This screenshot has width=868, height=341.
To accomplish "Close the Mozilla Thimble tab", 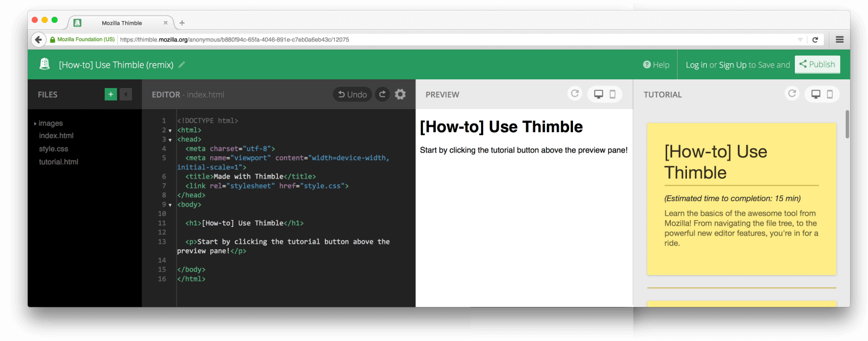I will click(166, 23).
